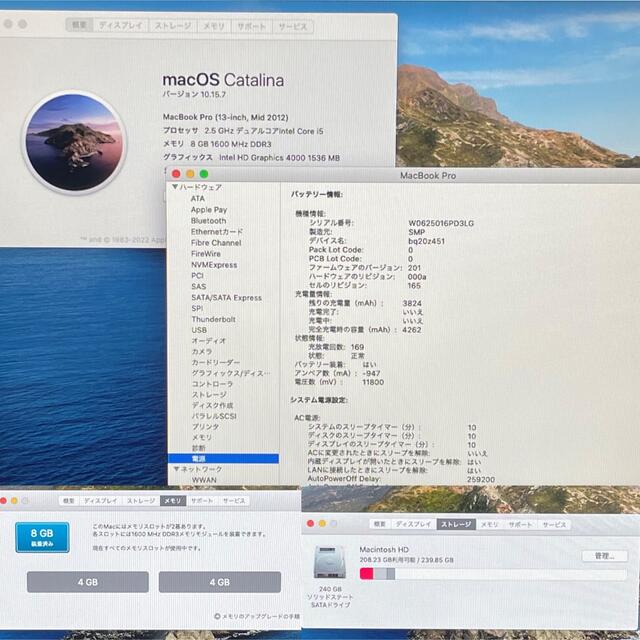This screenshot has height=640, width=640.
Task: Open the メモリ tab in macOS Catalina window
Action: tap(214, 26)
